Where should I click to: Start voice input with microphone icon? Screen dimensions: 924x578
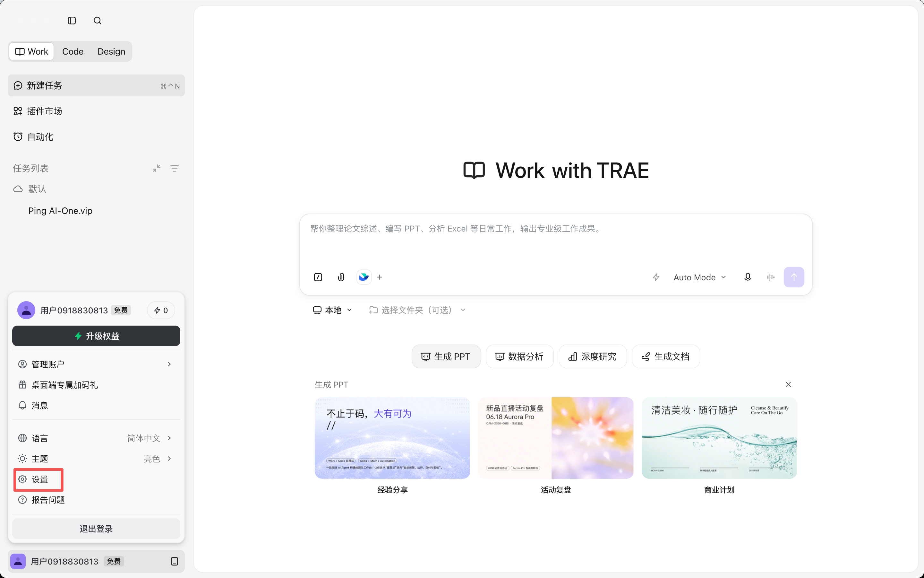click(x=748, y=277)
